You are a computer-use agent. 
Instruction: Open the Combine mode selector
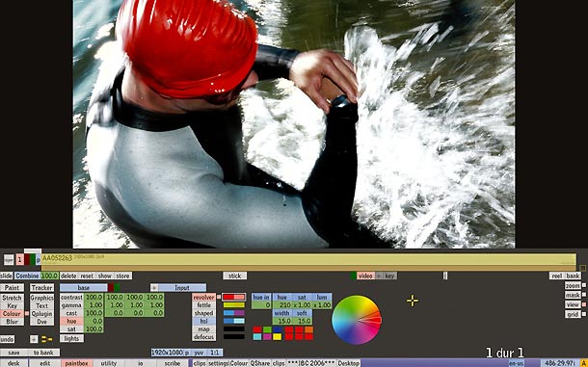[27, 275]
